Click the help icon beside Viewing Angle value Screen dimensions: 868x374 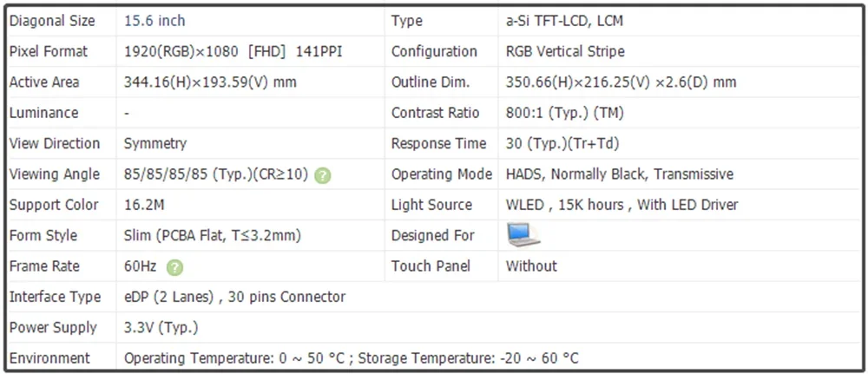tap(323, 175)
